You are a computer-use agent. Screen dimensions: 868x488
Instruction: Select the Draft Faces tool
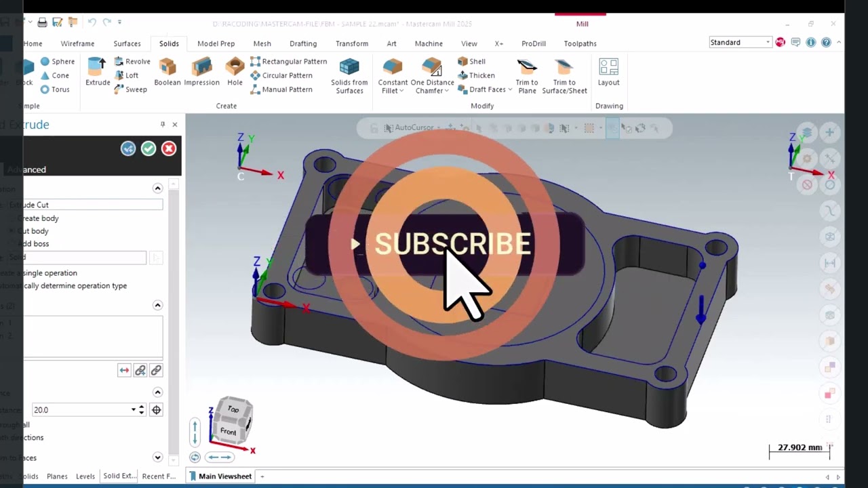(481, 89)
